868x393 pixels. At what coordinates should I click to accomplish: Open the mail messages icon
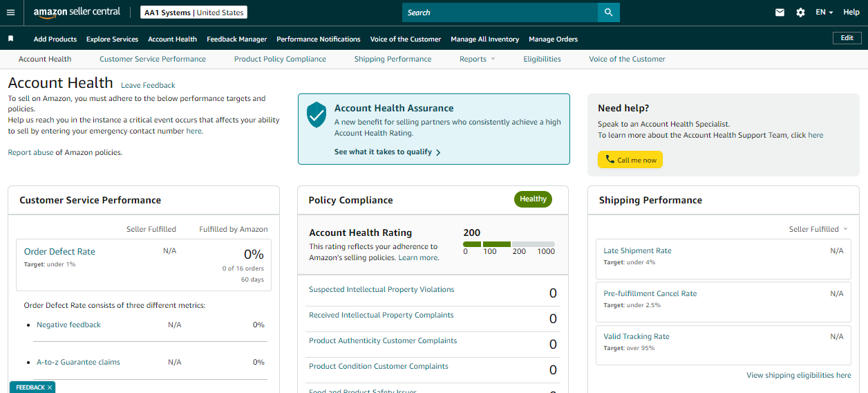point(780,12)
